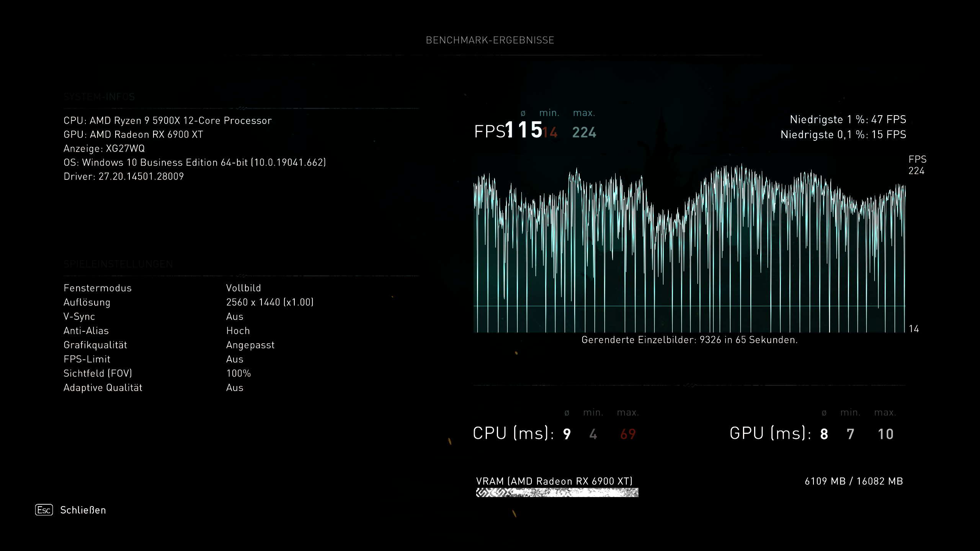Click the maximum FPS value 224
The width and height of the screenshot is (980, 551).
click(584, 132)
